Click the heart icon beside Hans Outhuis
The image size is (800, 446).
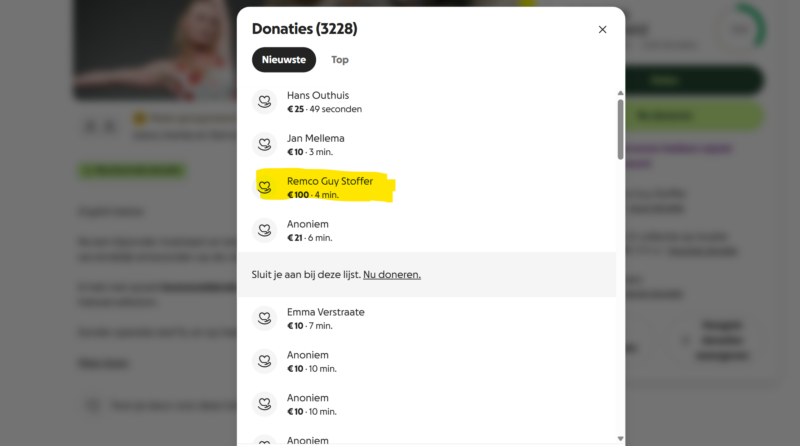click(264, 102)
